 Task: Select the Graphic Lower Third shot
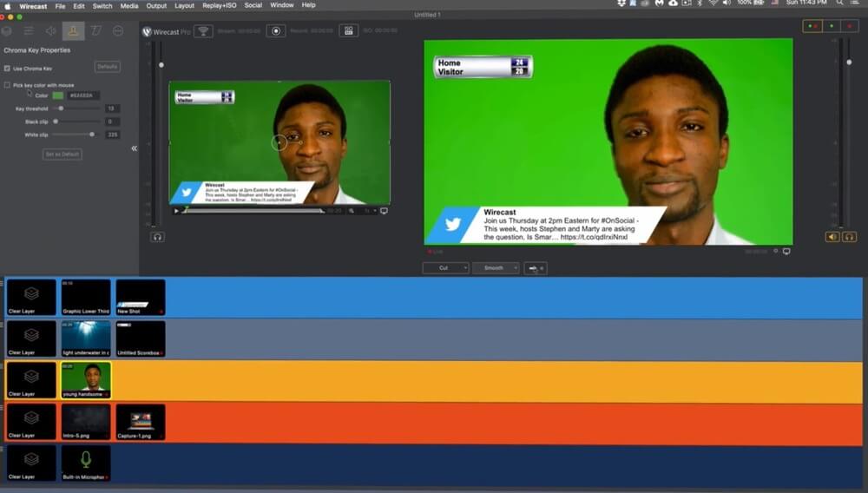click(86, 298)
